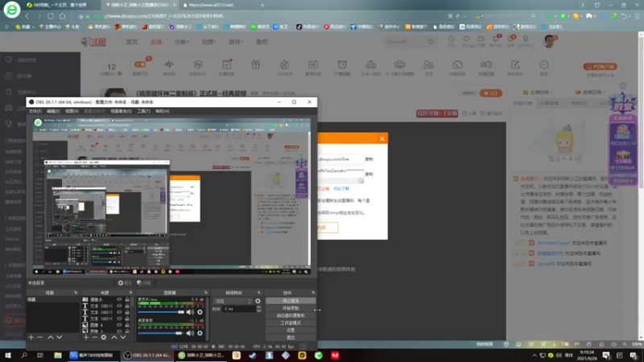Remove selected source with Sources minus icon
Image resolution: width=644 pixels, height=362 pixels.
pos(94,337)
